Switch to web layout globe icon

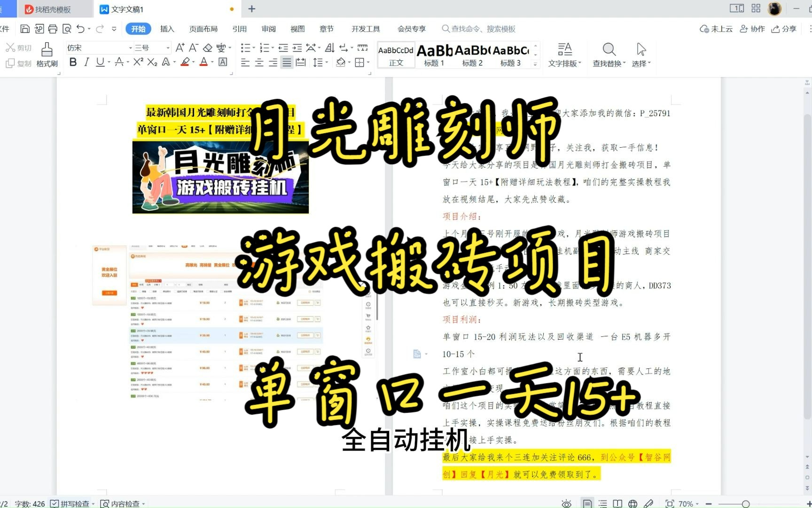(633, 504)
